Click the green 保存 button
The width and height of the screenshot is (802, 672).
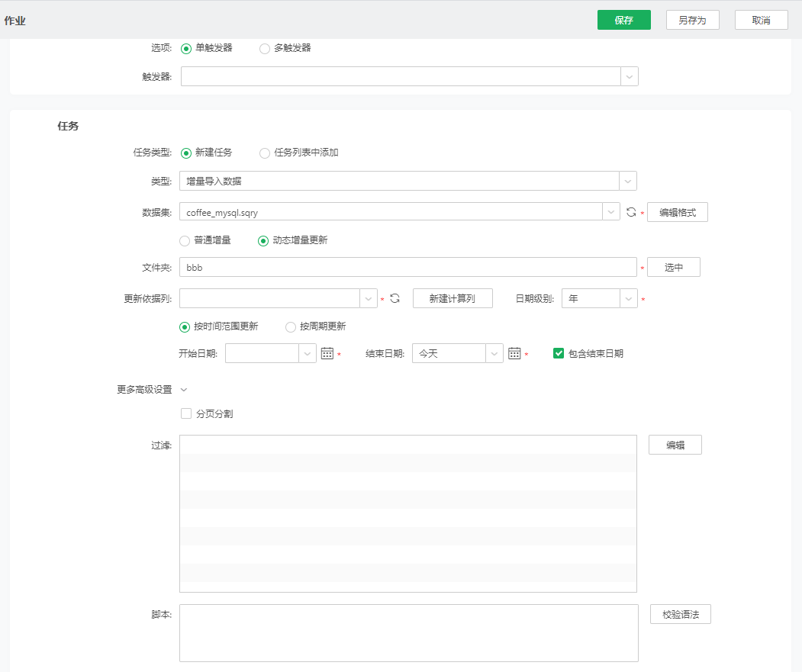click(623, 20)
